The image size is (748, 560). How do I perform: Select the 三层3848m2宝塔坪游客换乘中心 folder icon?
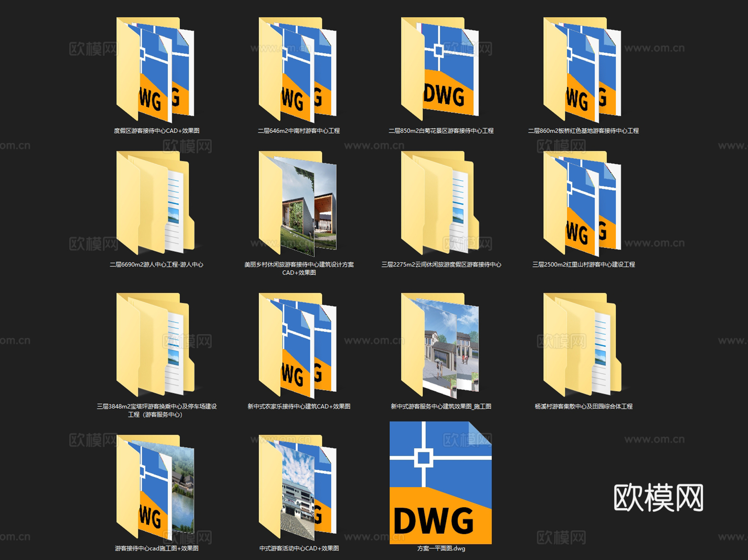[x=155, y=345]
